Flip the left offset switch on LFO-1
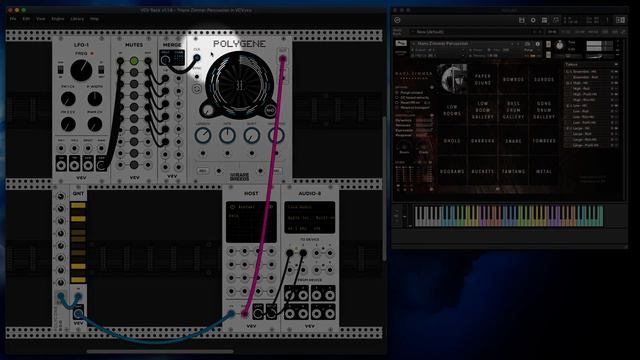Screen dimensions: 640x360 [x=61, y=70]
